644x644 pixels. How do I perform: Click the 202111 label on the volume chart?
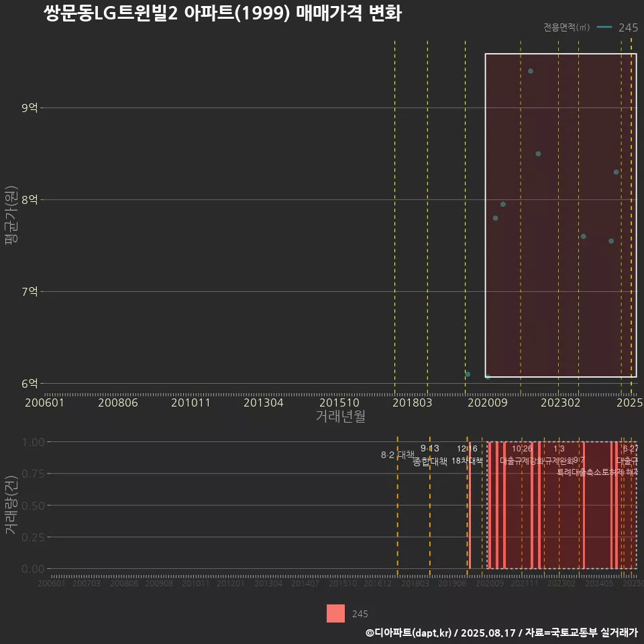tap(525, 583)
